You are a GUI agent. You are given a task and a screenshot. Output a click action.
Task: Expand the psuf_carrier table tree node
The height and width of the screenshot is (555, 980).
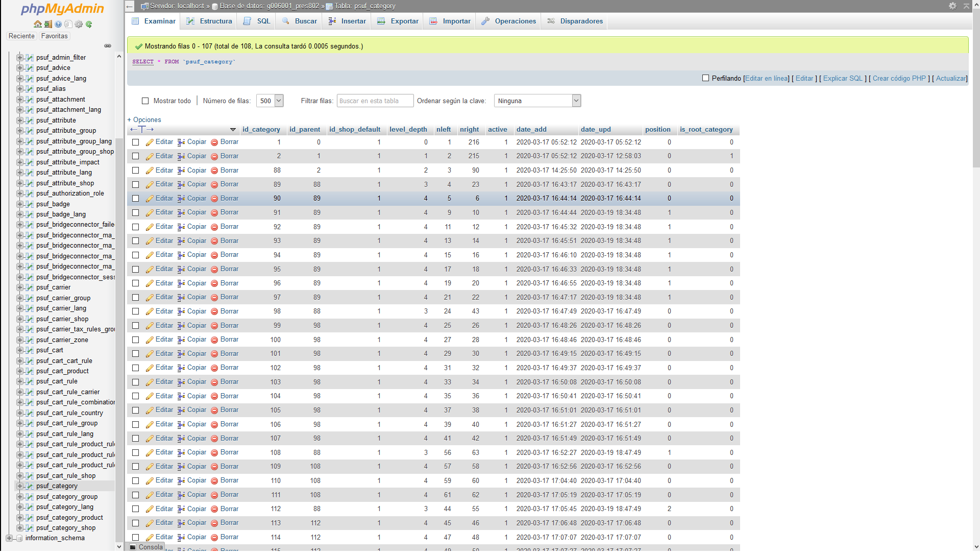coord(19,287)
